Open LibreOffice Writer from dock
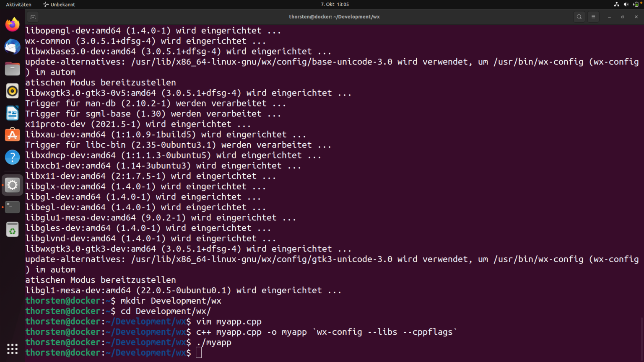 (x=12, y=113)
